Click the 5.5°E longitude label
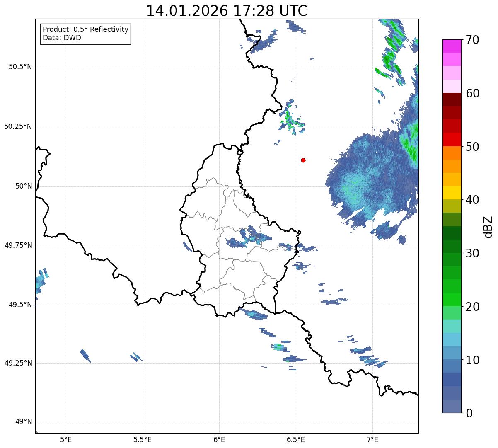 [143, 440]
